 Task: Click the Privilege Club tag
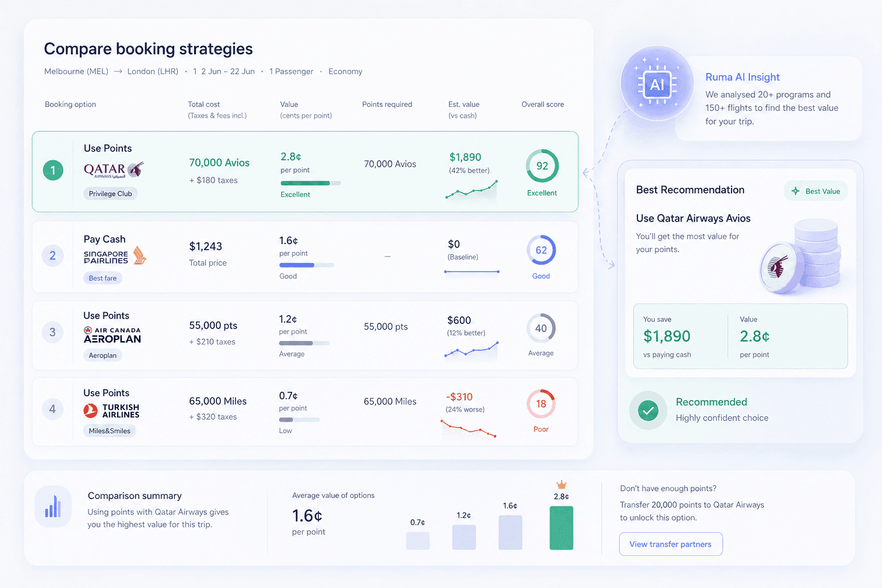point(110,194)
